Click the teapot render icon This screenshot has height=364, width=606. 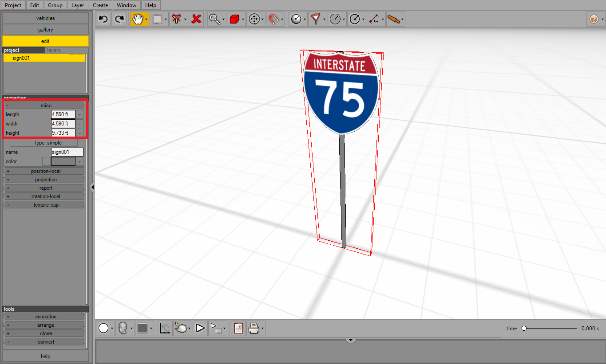pyautogui.click(x=181, y=329)
